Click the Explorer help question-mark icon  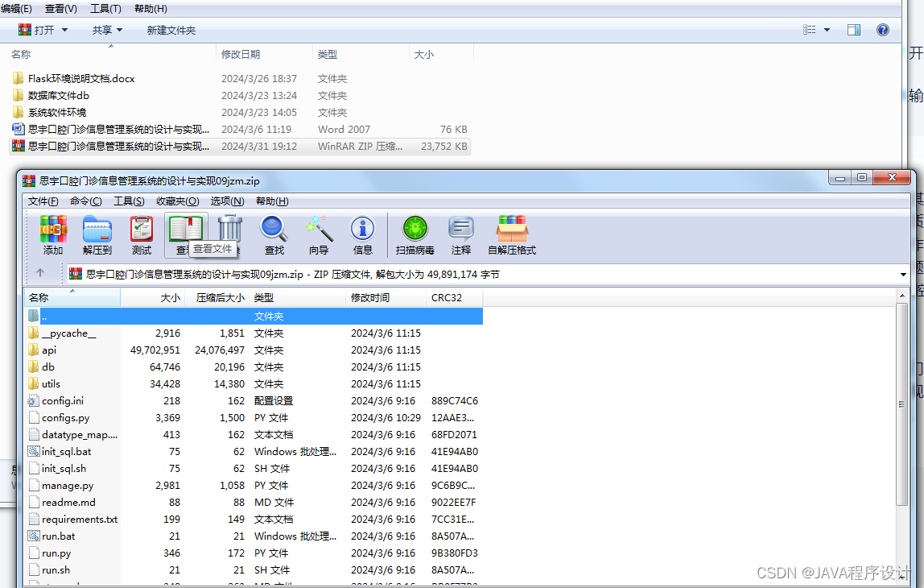[883, 29]
